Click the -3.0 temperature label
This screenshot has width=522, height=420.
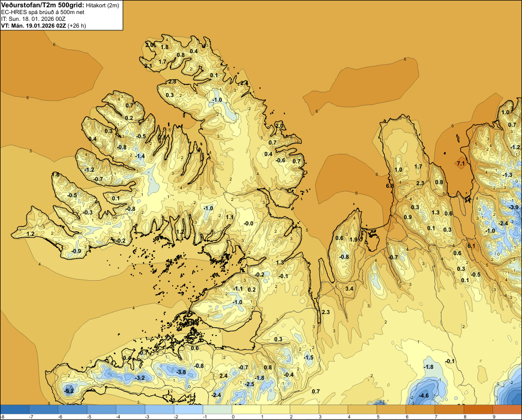coord(514,207)
